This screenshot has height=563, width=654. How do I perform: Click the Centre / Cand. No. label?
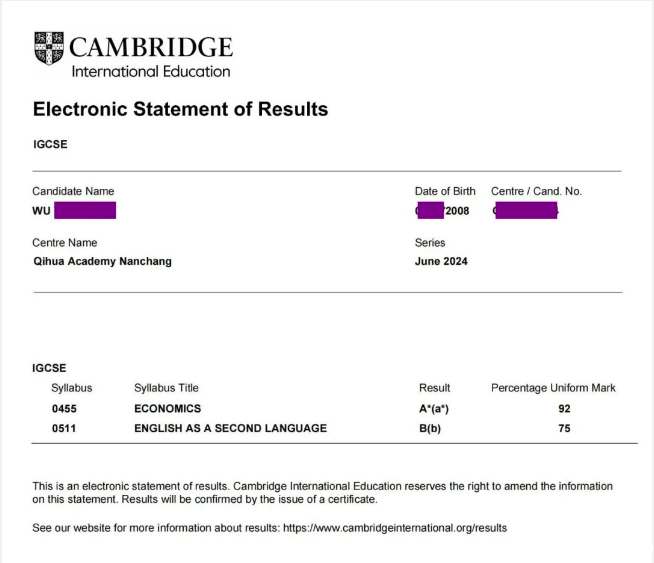pos(536,191)
